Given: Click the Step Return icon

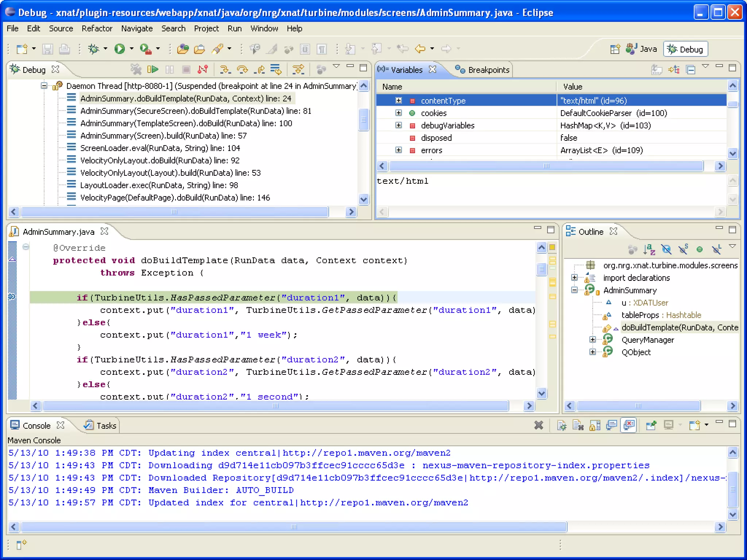Looking at the screenshot, I should [x=259, y=69].
